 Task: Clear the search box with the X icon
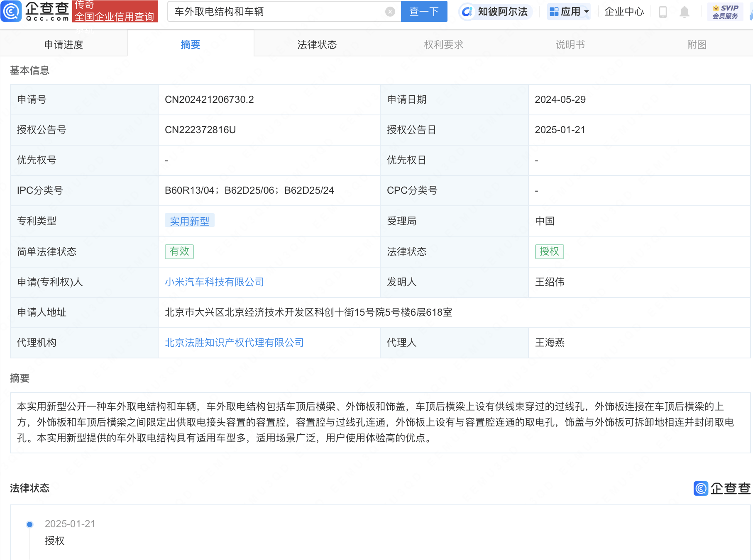point(390,12)
